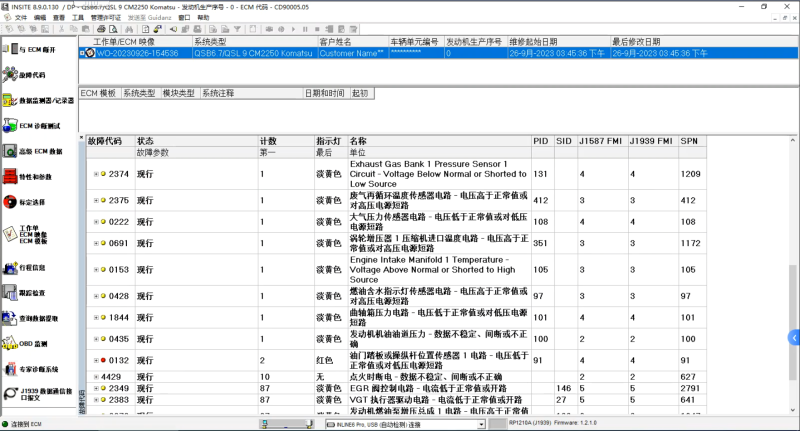
Task: Click the 故障代码 column header in table
Action: (x=105, y=141)
